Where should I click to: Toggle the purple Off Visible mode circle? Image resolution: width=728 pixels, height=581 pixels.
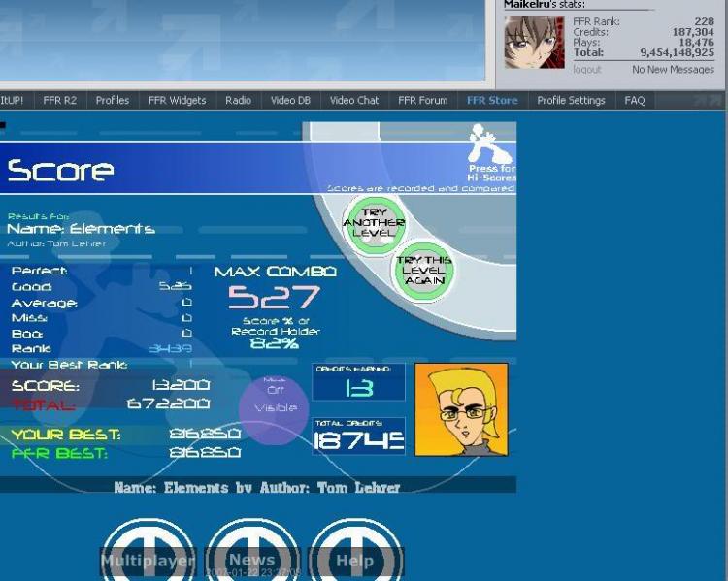pyautogui.click(x=275, y=410)
